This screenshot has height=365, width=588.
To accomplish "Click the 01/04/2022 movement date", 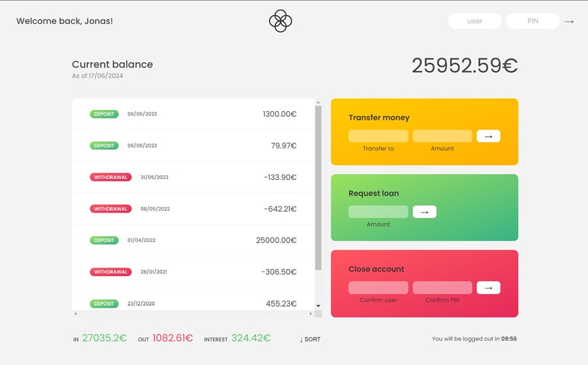I will 141,240.
